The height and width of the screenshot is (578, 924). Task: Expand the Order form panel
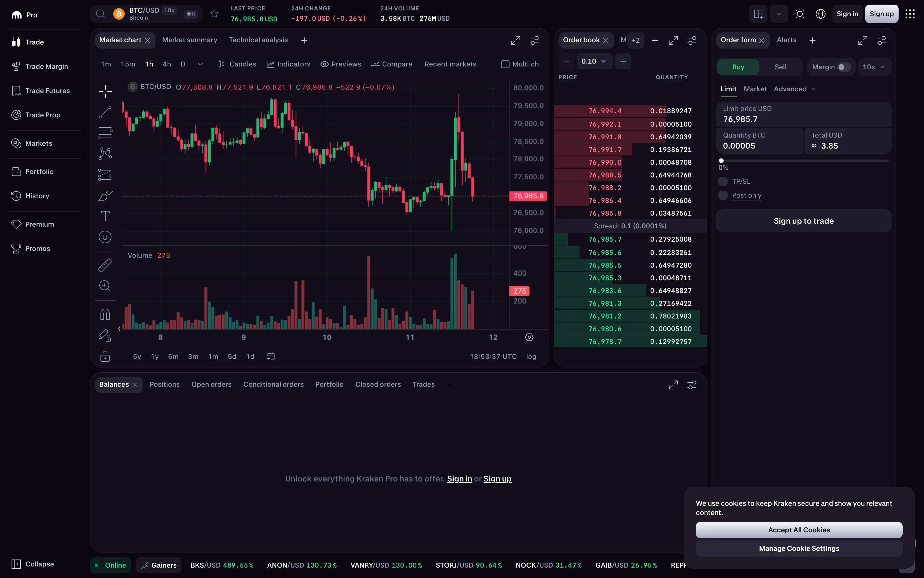point(862,40)
